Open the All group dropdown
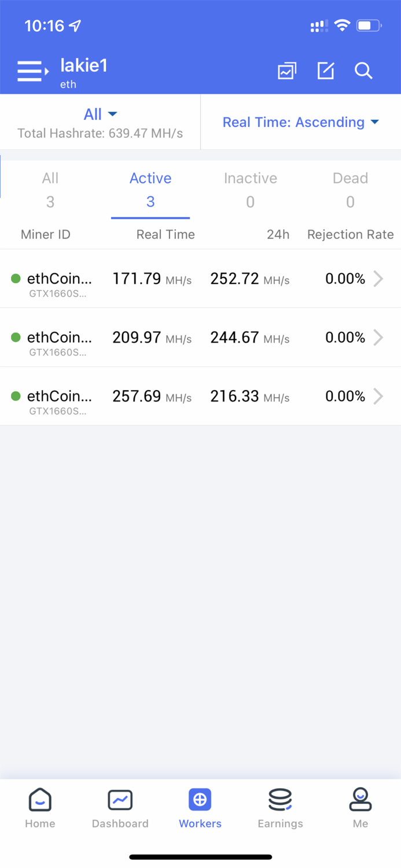 (100, 114)
